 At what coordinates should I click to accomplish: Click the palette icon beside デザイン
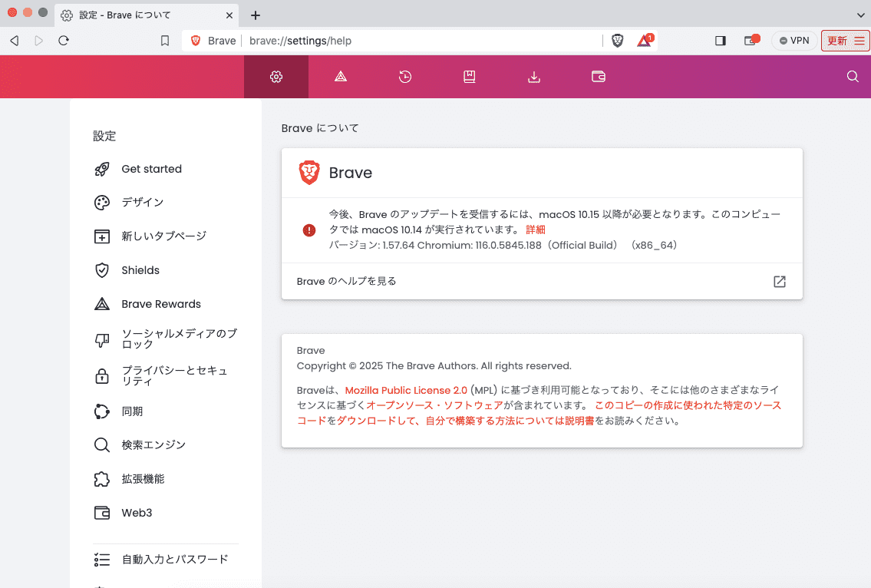click(101, 203)
